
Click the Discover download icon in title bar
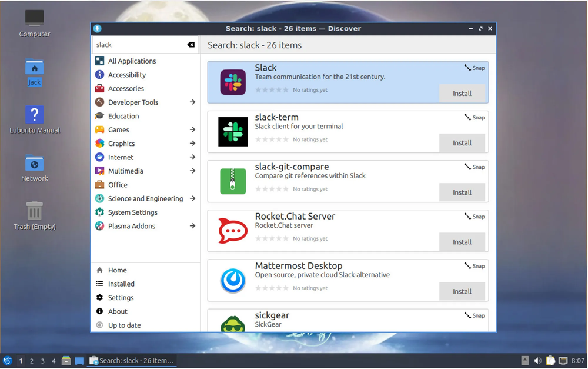pos(98,28)
